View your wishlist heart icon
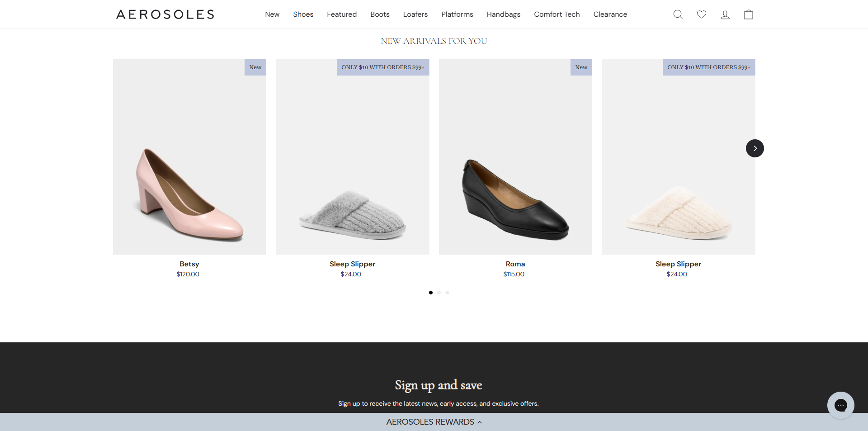This screenshot has width=868, height=431. point(701,14)
